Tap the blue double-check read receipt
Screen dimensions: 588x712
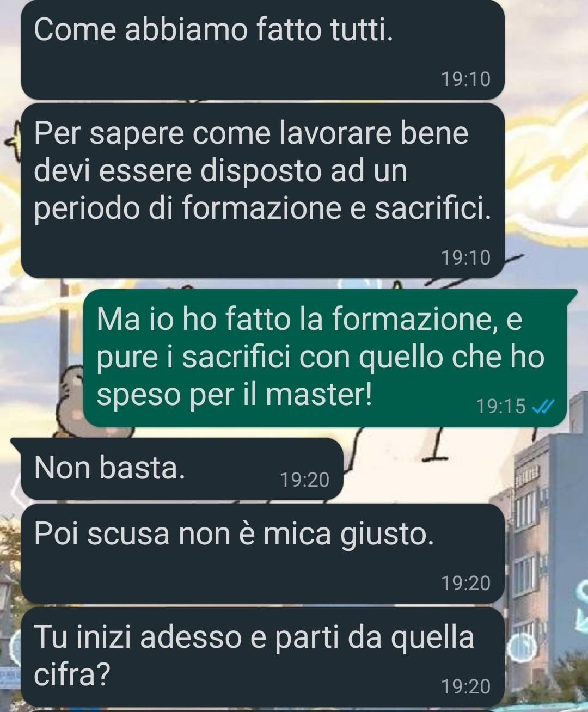[543, 406]
